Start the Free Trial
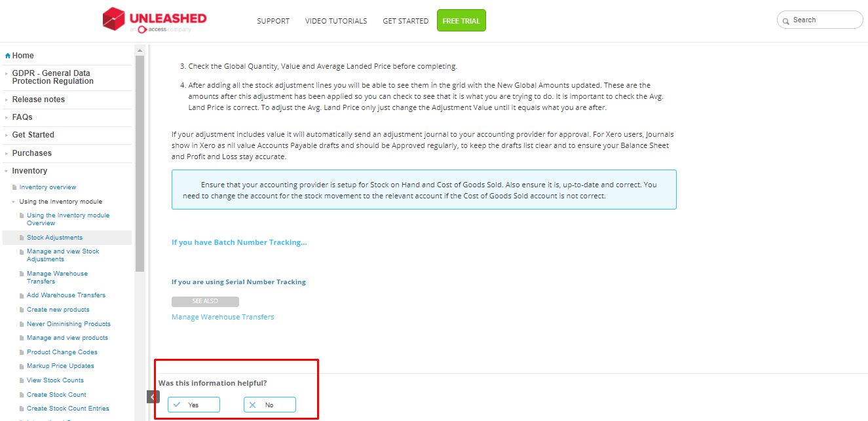This screenshot has width=868, height=421. [x=461, y=21]
